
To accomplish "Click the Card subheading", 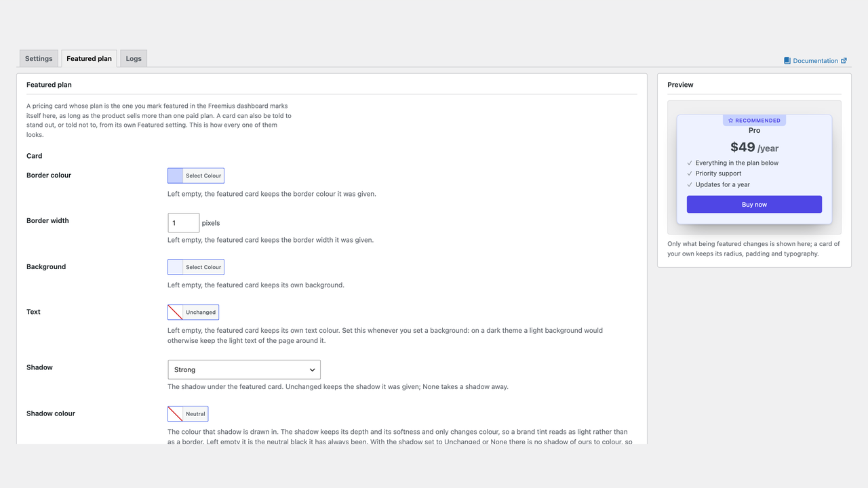I will [35, 156].
